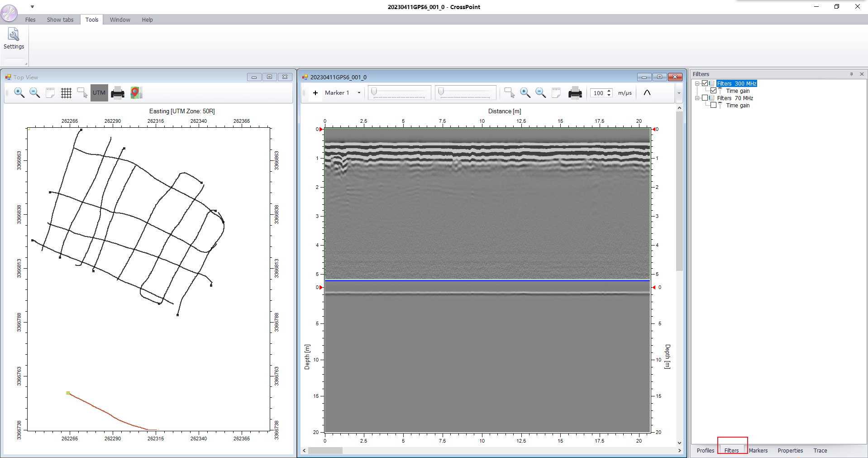This screenshot has width=868, height=458.
Task: Open the Show tabs menu
Action: tap(60, 19)
